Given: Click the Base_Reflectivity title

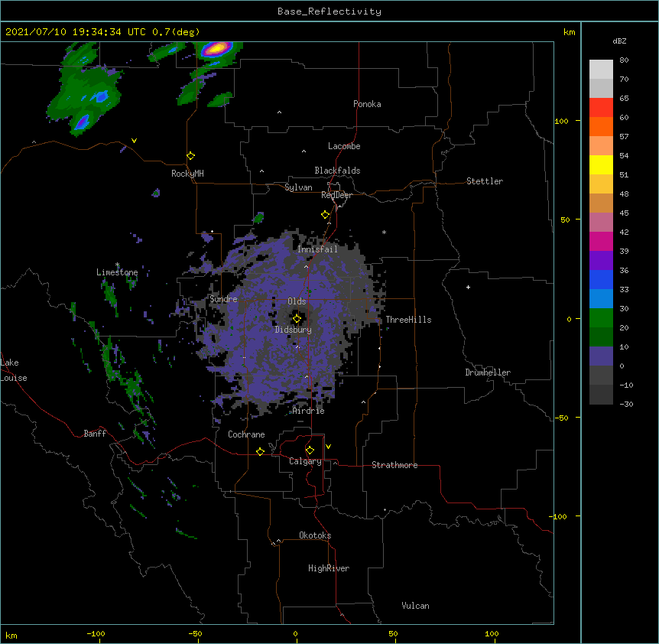Looking at the screenshot, I should (329, 11).
